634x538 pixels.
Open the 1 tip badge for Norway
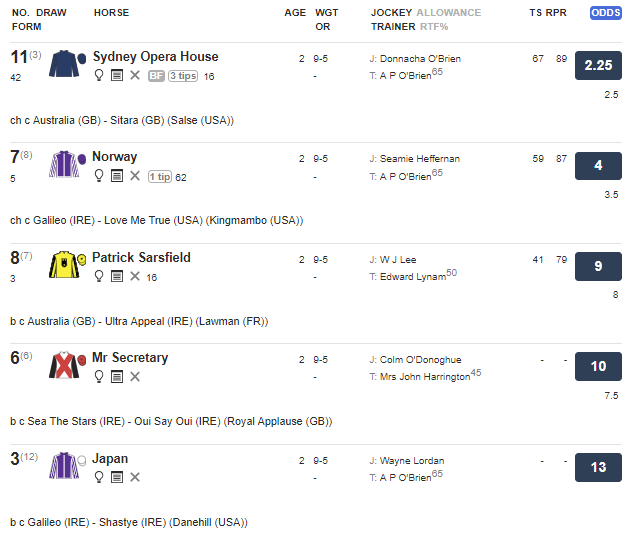tap(160, 177)
